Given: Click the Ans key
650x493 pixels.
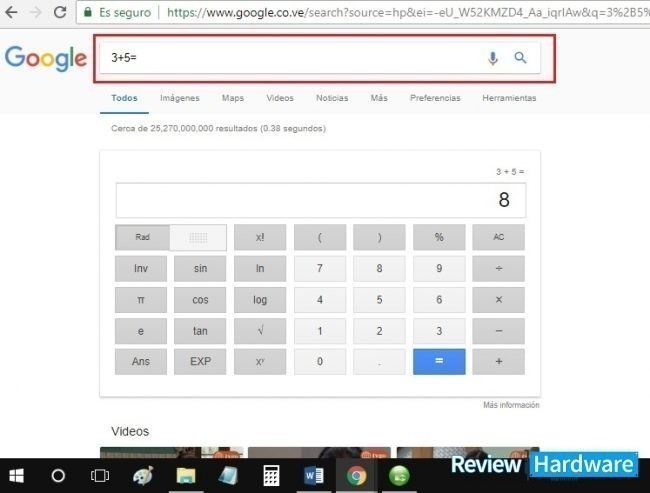Looking at the screenshot, I should tap(141, 362).
